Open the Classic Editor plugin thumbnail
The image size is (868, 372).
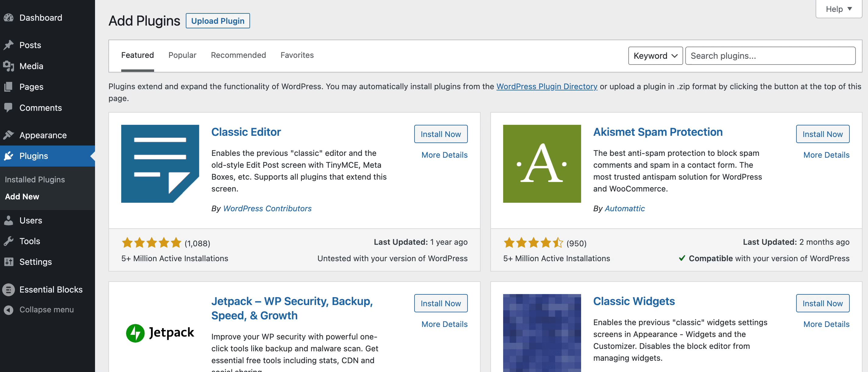(x=160, y=163)
